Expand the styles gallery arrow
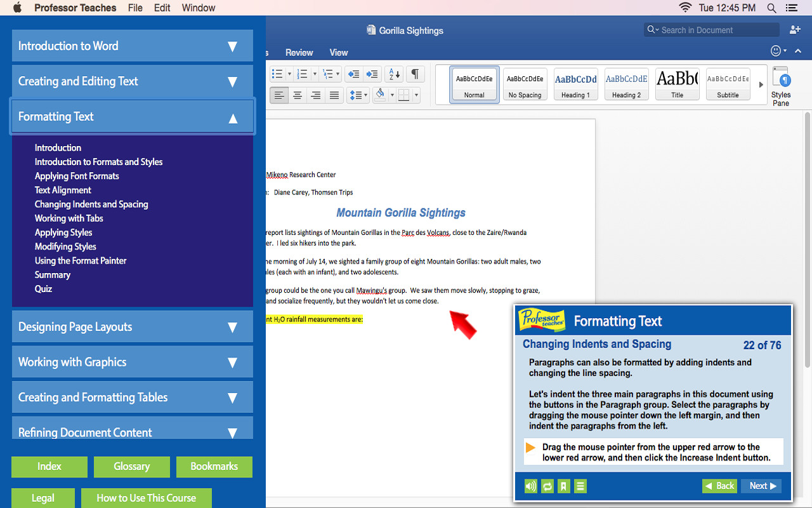812x508 pixels. click(x=761, y=84)
